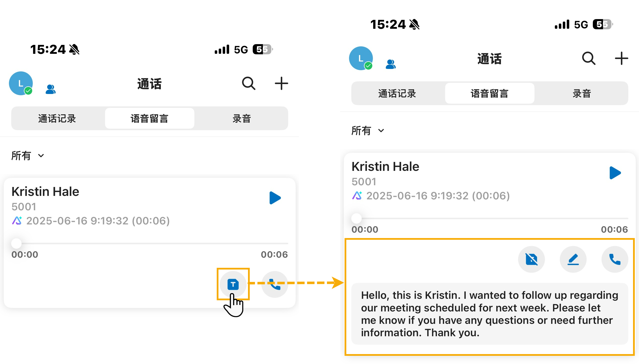Tap the search magnifier in right screen header
The image size is (639, 364).
tap(588, 58)
